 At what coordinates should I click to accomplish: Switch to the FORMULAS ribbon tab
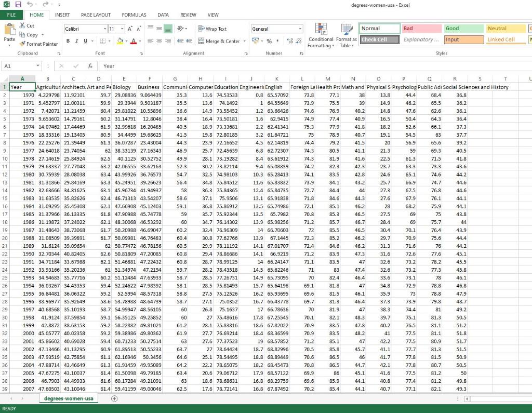coord(134,15)
